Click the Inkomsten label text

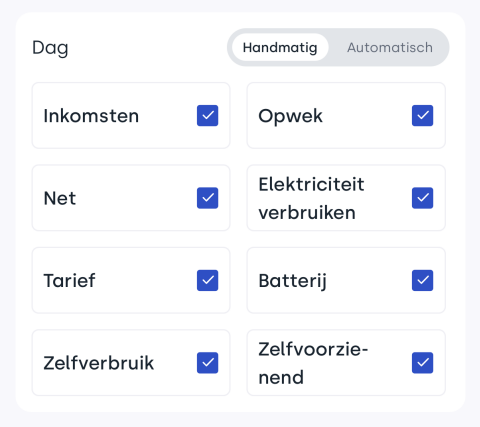(x=91, y=116)
